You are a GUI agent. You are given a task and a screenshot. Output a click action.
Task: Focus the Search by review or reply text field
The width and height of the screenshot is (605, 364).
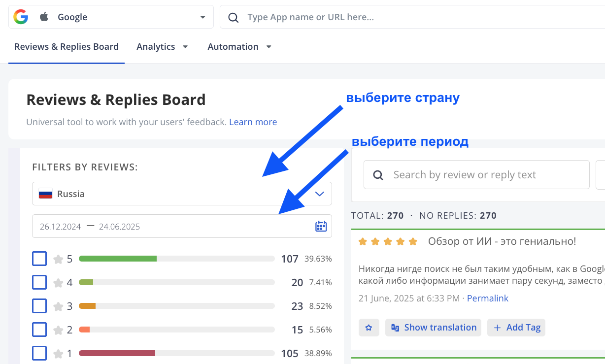[x=476, y=175]
